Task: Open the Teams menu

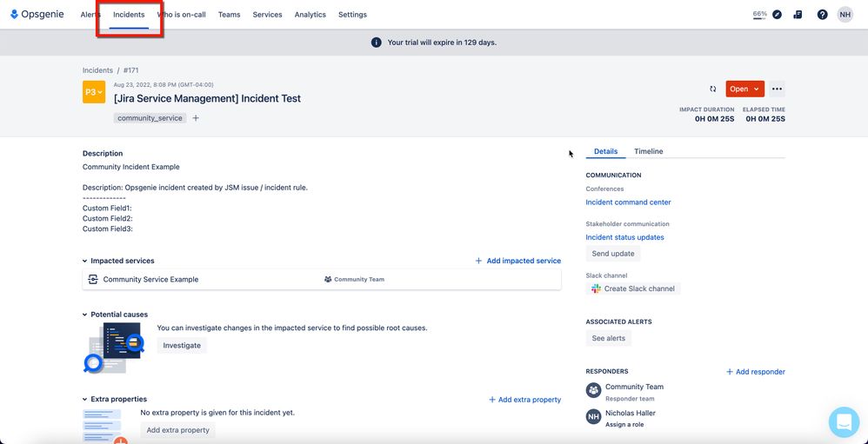Action: pyautogui.click(x=230, y=15)
